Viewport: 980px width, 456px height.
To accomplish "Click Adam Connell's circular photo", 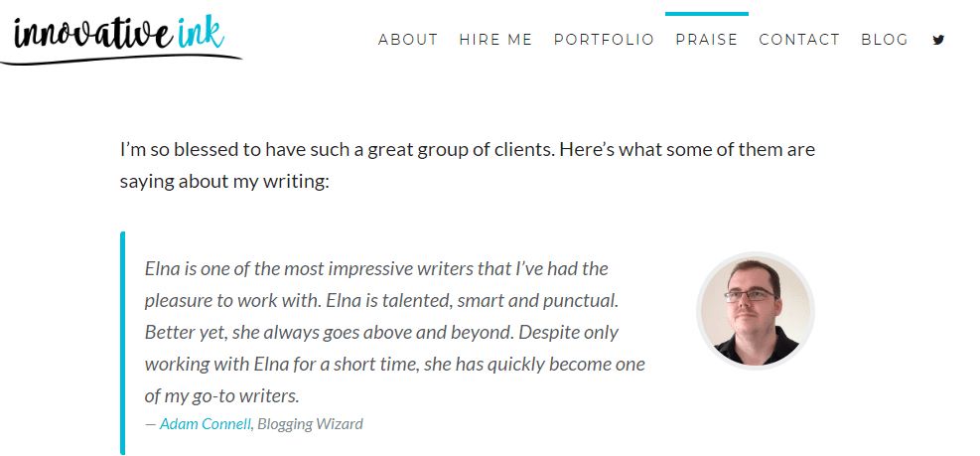I will tap(756, 310).
